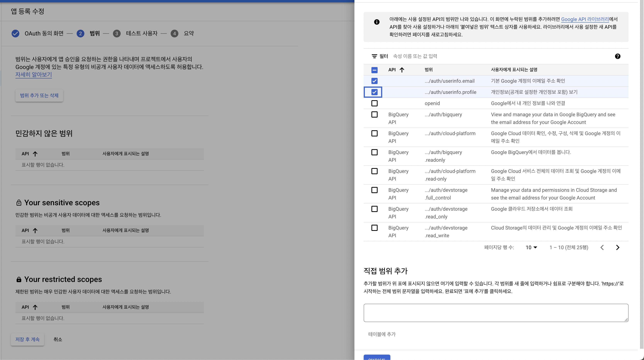Click the info icon in the notice banner

pos(377,22)
